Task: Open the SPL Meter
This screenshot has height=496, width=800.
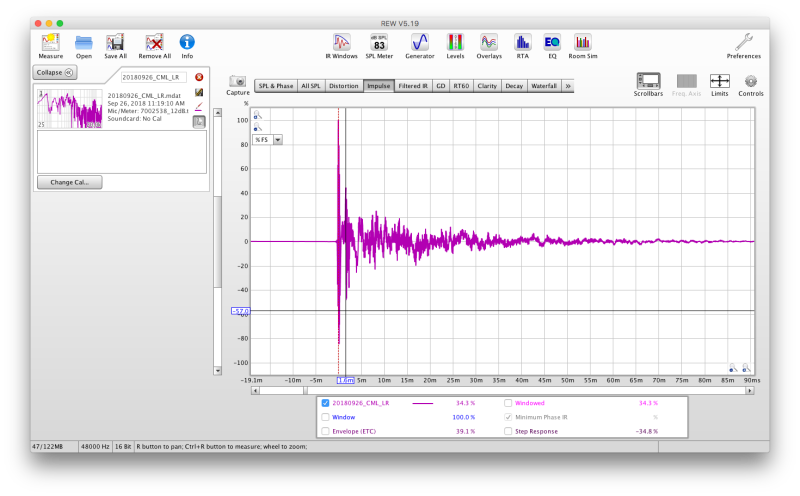Action: click(x=379, y=46)
